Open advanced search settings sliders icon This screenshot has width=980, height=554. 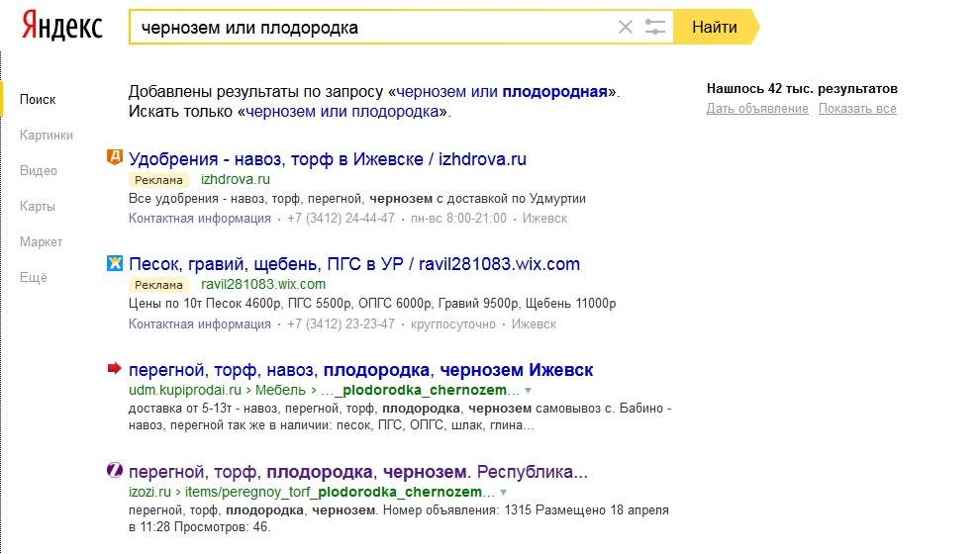pos(654,27)
